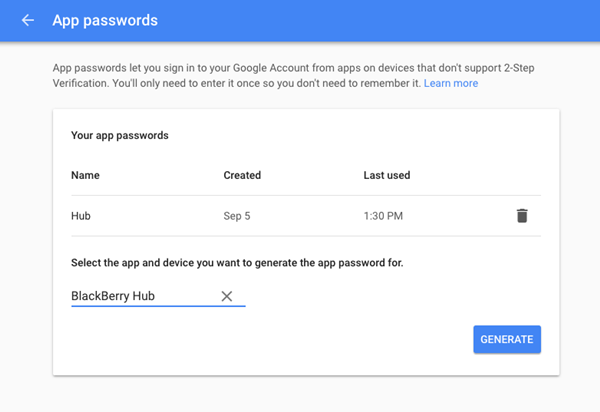Viewport: 600px width, 412px height.
Task: Click the blue header bar beside the title
Action: pyautogui.click(x=379, y=20)
